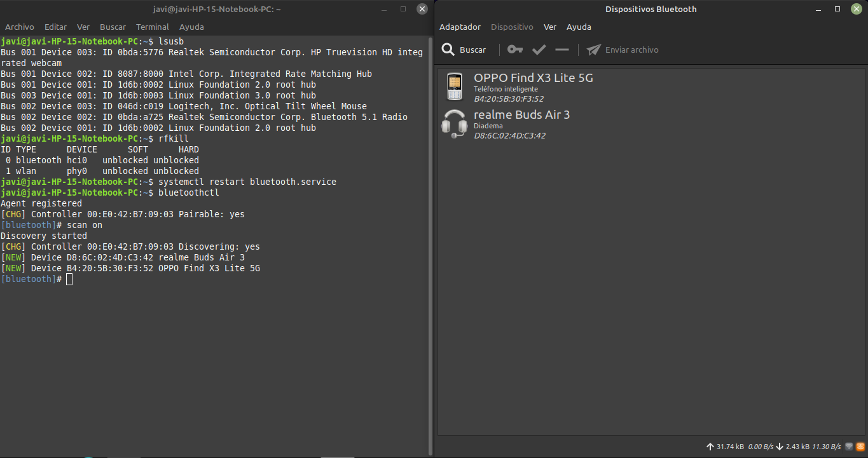Open Buscar menu in terminal
868x458 pixels.
[x=113, y=27]
